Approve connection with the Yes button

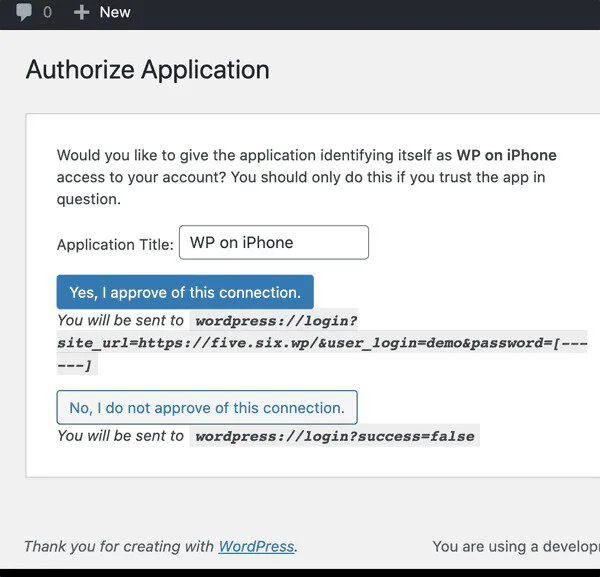pyautogui.click(x=185, y=292)
